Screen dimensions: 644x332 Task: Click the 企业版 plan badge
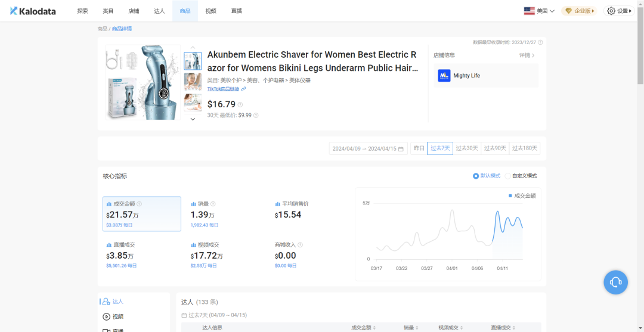click(579, 11)
